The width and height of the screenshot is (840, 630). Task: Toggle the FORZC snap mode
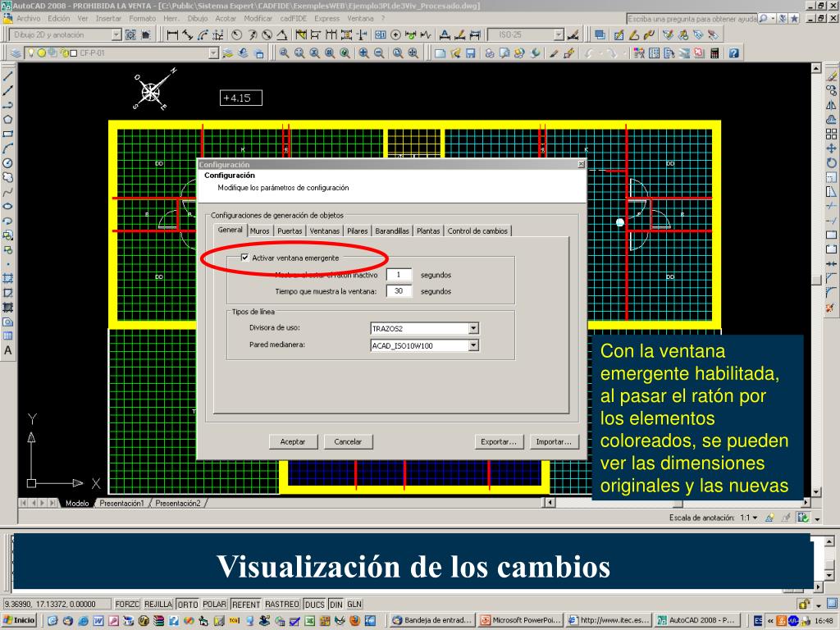coord(127,605)
